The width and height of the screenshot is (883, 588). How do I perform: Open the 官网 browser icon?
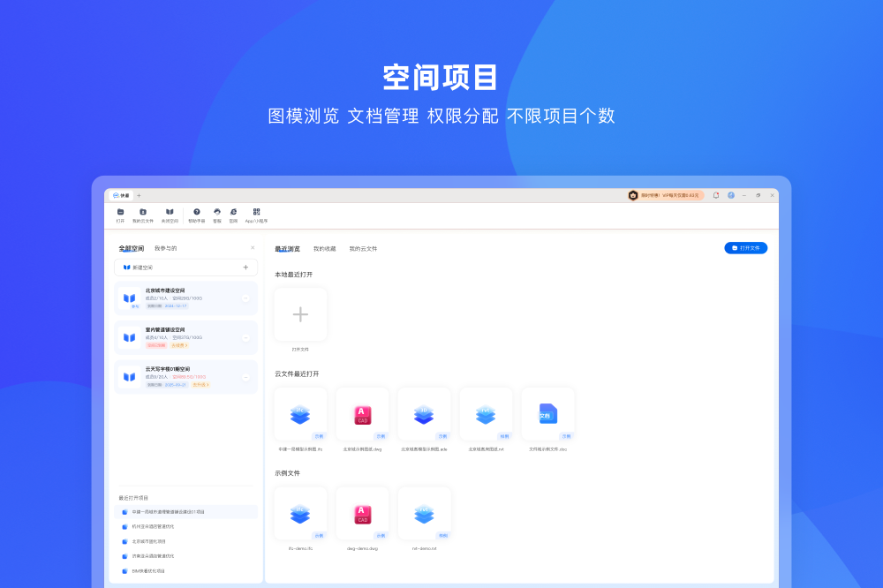point(233,212)
